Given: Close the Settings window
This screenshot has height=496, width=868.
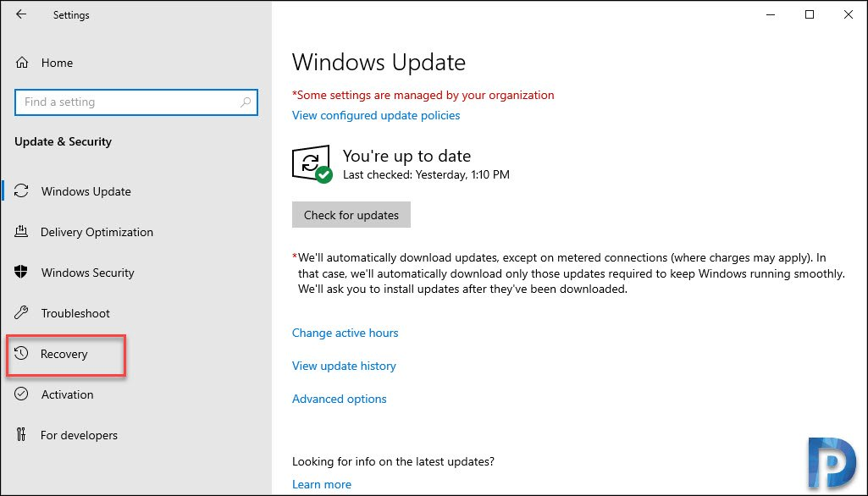Looking at the screenshot, I should click(x=848, y=15).
